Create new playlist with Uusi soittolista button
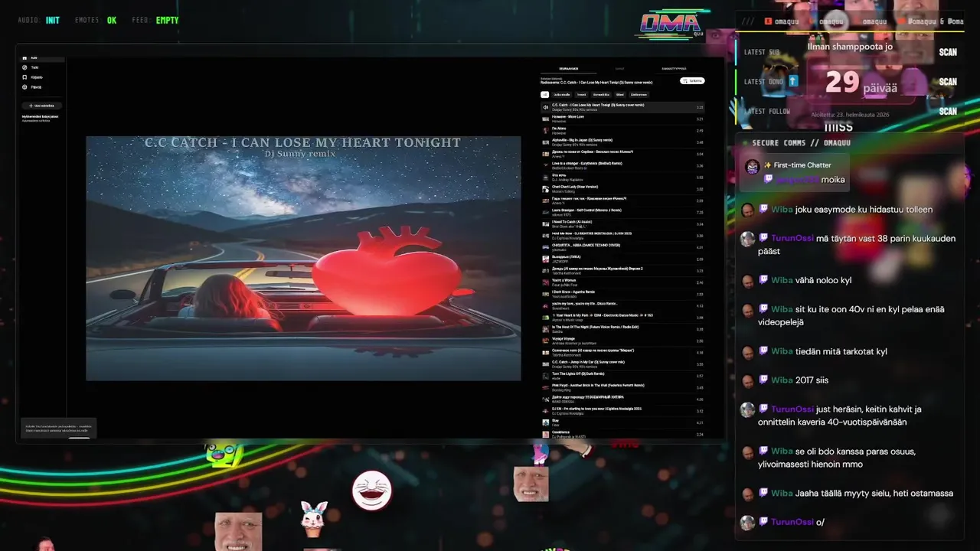The height and width of the screenshot is (551, 980). click(x=41, y=106)
